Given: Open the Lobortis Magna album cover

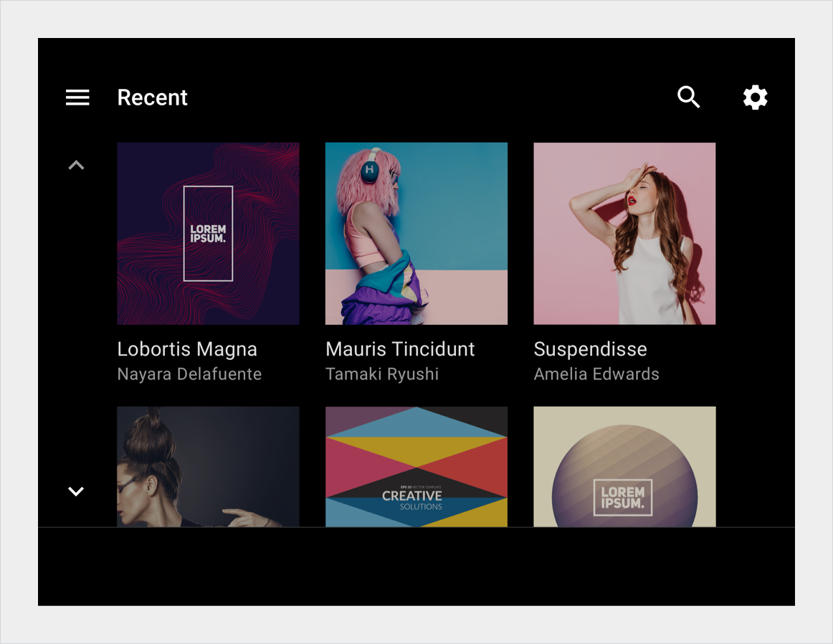Looking at the screenshot, I should [208, 233].
